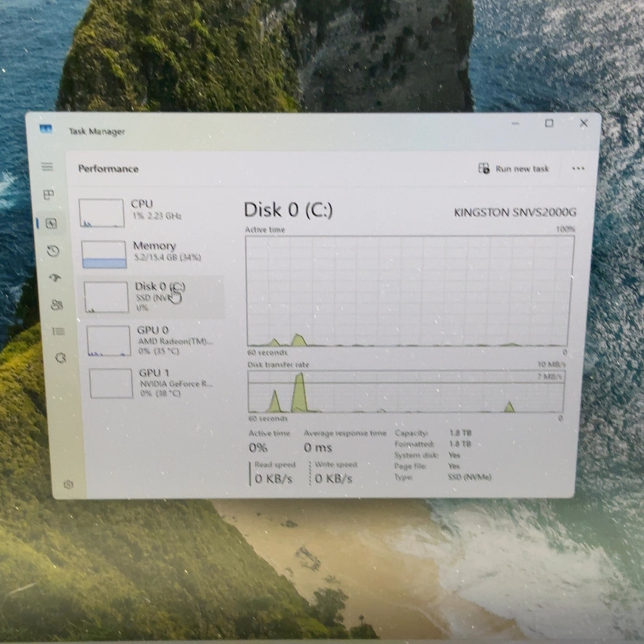Image resolution: width=644 pixels, height=644 pixels.
Task: Open the Details page icon
Action: point(58,331)
